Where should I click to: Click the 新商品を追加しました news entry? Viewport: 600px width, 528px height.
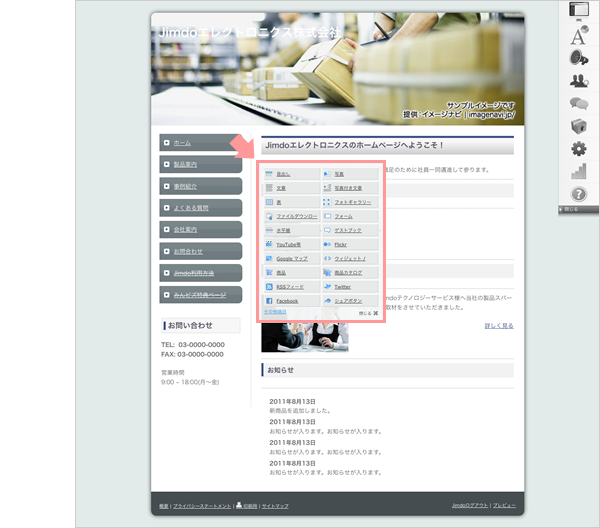click(x=300, y=411)
